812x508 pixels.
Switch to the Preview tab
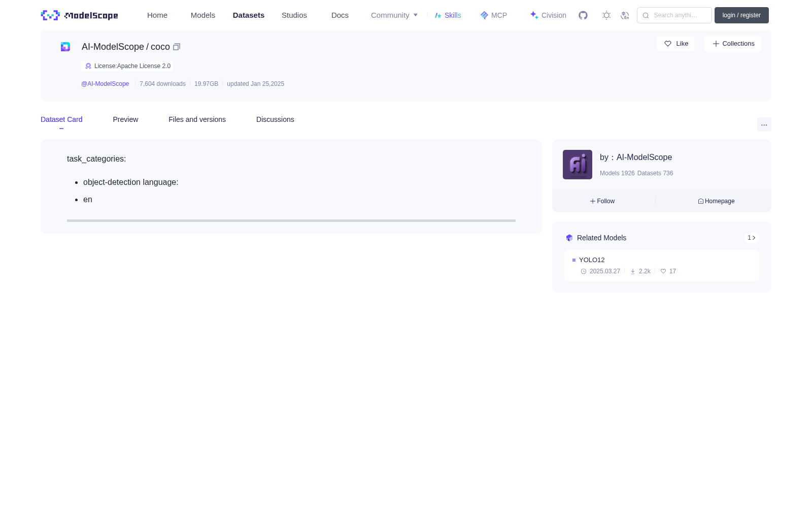coord(125,119)
